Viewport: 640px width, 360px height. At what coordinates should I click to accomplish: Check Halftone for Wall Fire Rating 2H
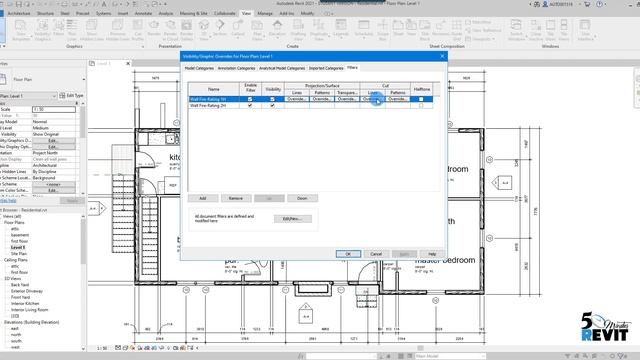point(421,105)
